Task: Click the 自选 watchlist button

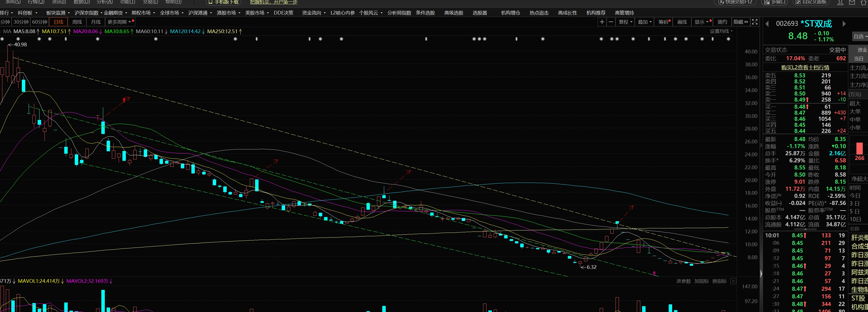Action: pos(860,36)
